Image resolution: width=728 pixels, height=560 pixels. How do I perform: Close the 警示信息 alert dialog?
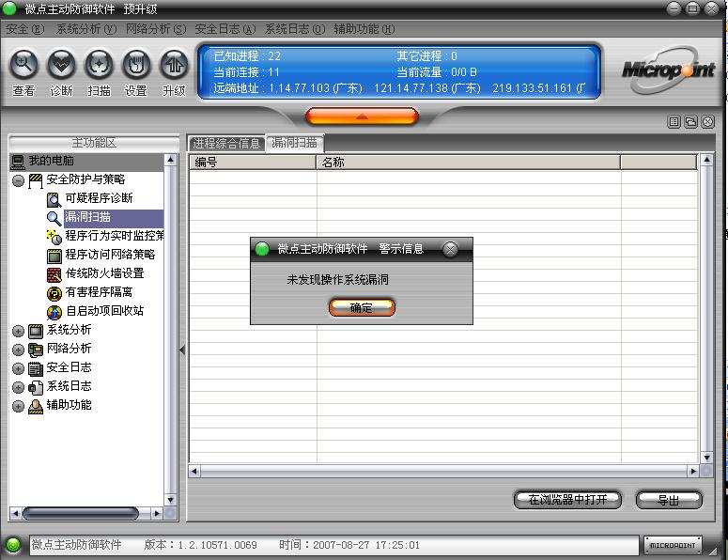click(x=450, y=249)
